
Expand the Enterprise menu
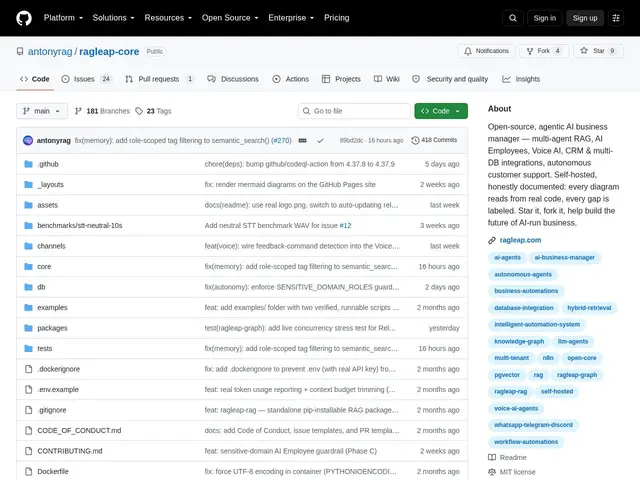[291, 18]
